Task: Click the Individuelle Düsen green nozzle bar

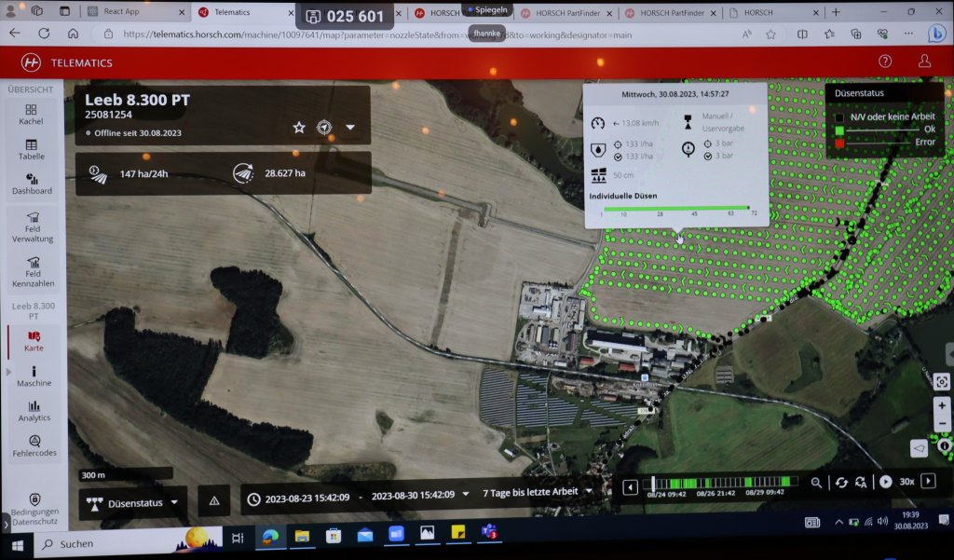Action: coord(676,208)
